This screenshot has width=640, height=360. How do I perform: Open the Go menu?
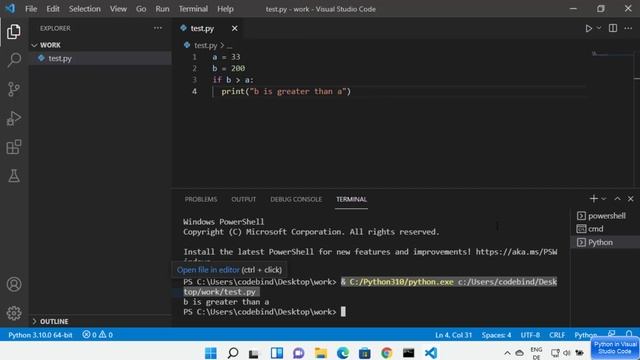[141, 9]
